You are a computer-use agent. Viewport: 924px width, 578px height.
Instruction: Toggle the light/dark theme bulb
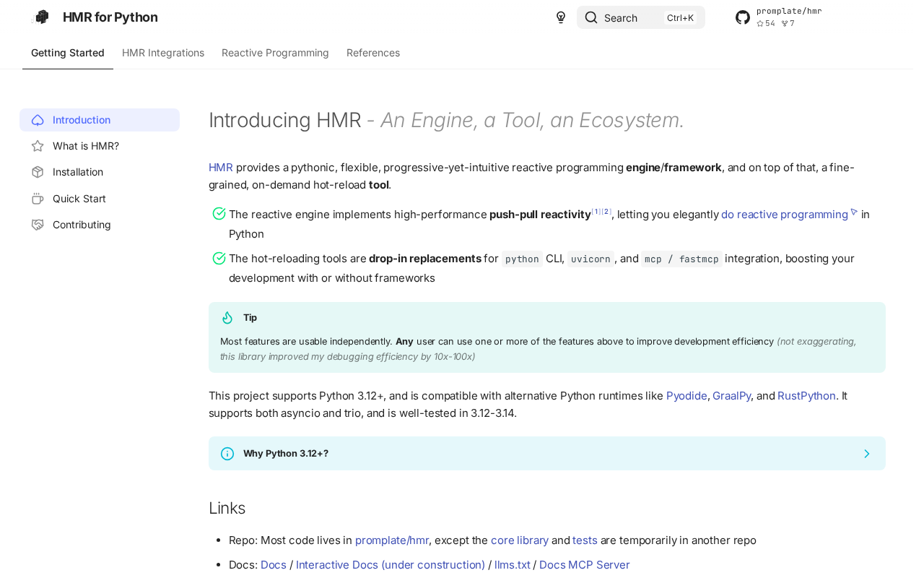(x=561, y=17)
